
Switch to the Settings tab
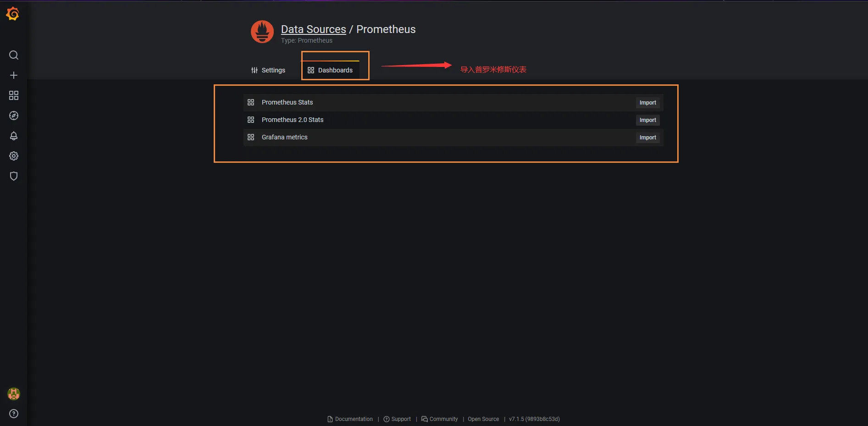click(268, 70)
